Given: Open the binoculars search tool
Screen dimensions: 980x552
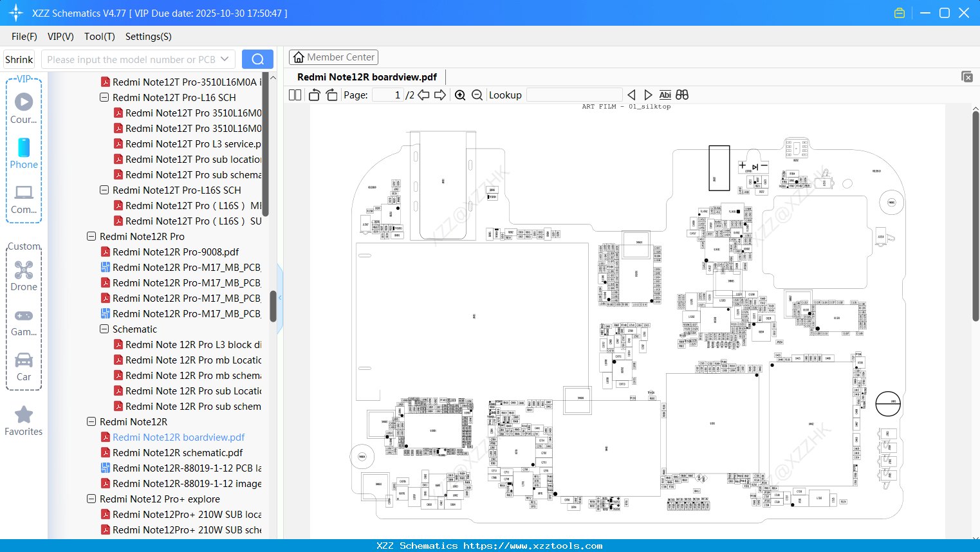Looking at the screenshot, I should coord(681,95).
